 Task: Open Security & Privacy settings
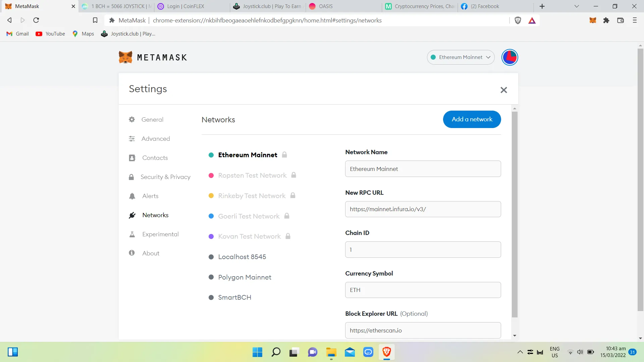(x=165, y=177)
